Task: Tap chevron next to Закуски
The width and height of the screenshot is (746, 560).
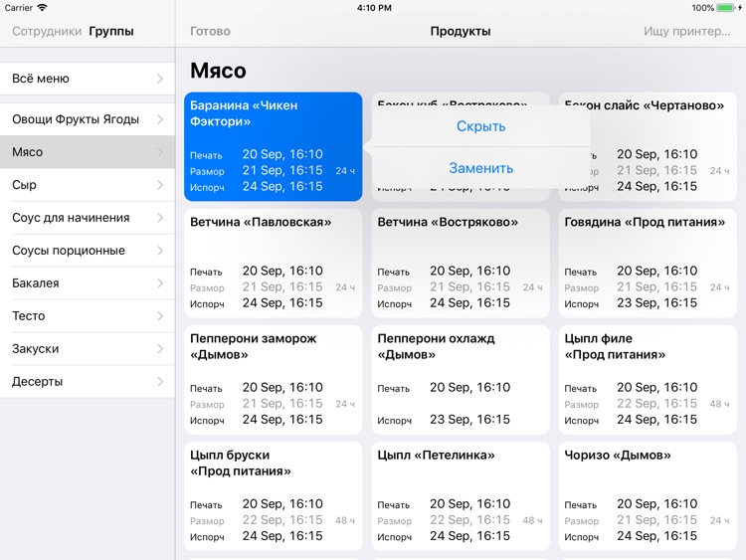Action: pyautogui.click(x=160, y=349)
